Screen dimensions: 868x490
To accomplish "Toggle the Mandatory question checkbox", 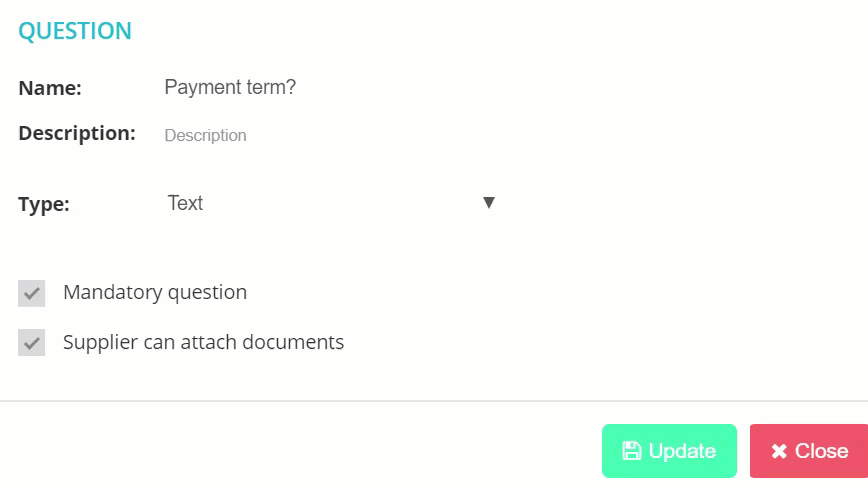I will 32,293.
